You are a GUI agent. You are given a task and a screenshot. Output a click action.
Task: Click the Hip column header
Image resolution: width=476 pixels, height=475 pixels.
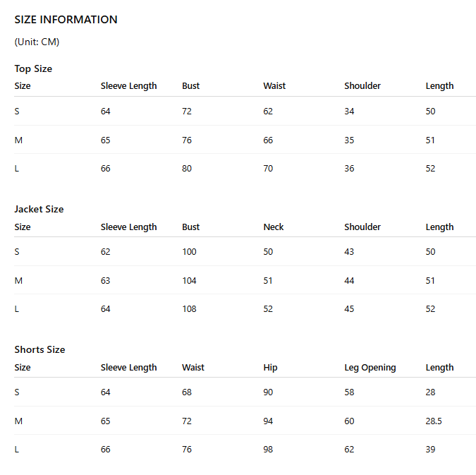click(270, 368)
